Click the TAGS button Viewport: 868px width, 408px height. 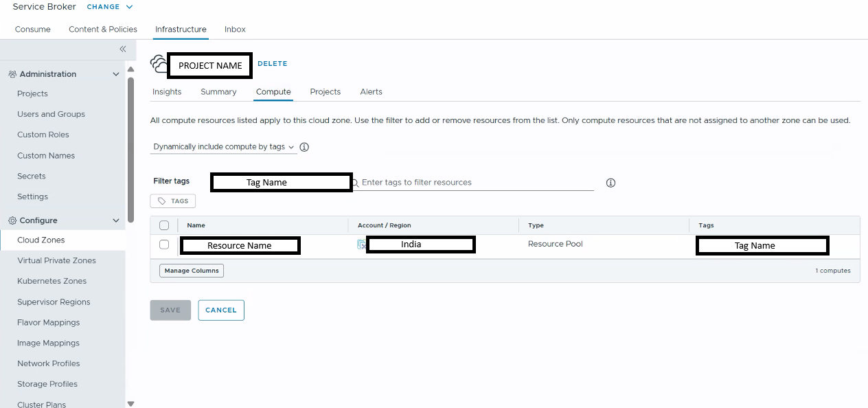(173, 201)
